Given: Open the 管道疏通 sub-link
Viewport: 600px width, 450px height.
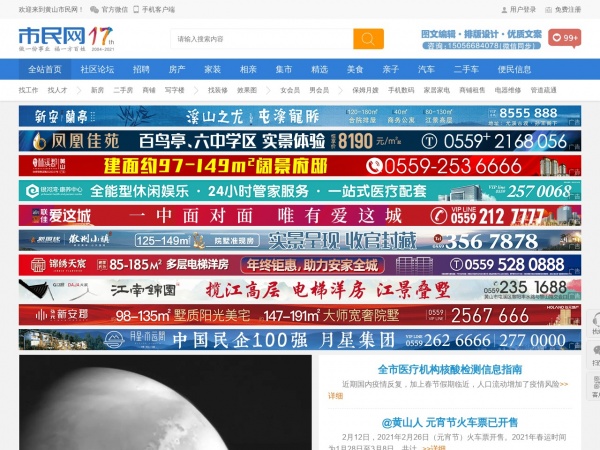Looking at the screenshot, I should (543, 90).
